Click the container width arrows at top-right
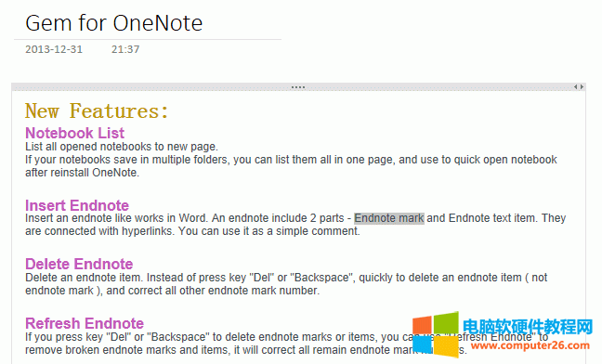 579,87
